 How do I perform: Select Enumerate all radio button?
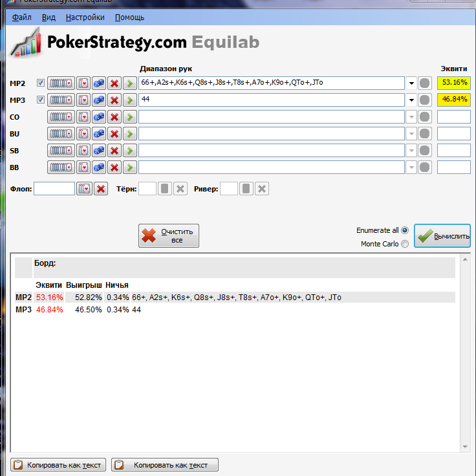pyautogui.click(x=405, y=230)
